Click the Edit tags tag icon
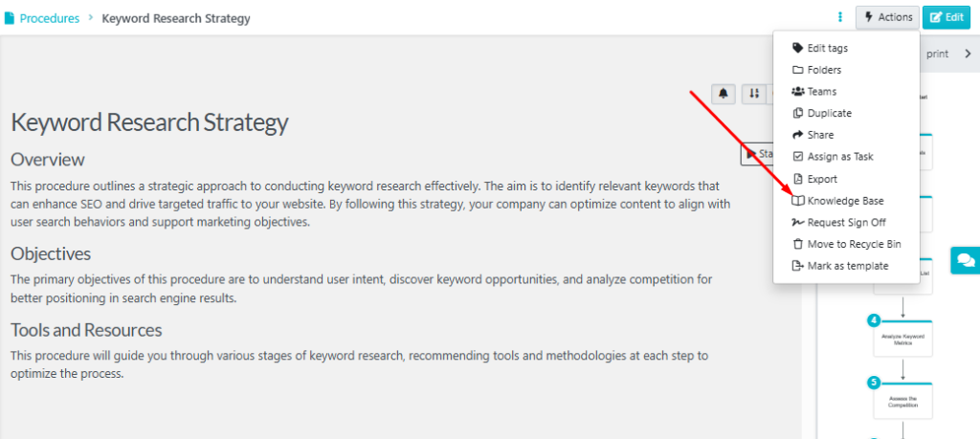Image resolution: width=980 pixels, height=439 pixels. [x=797, y=48]
